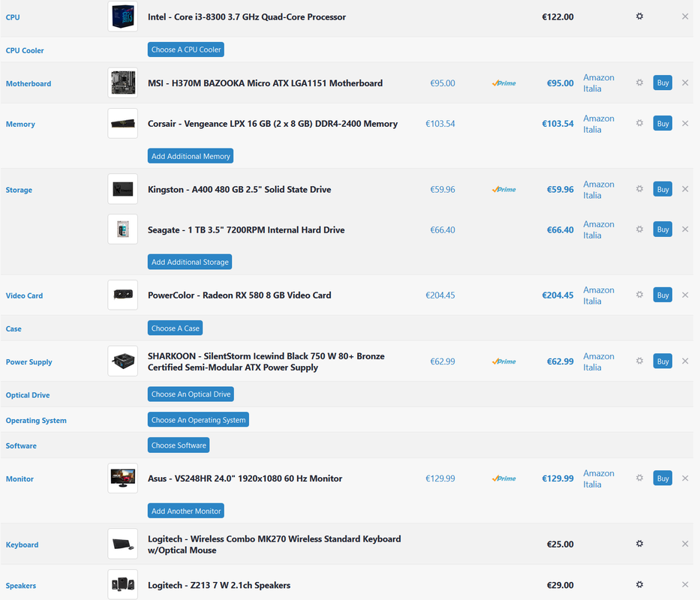Image resolution: width=700 pixels, height=600 pixels.
Task: Click the €204.45 base price link
Action: (x=440, y=295)
